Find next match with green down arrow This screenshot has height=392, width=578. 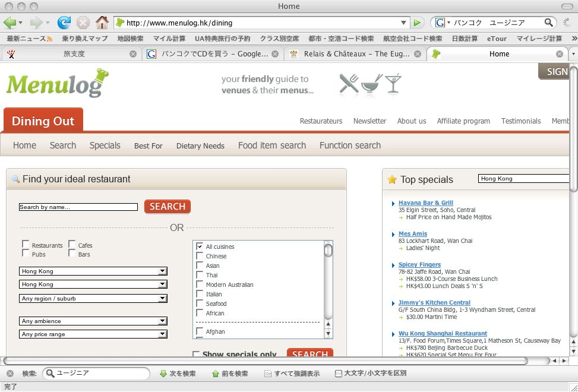click(x=163, y=374)
